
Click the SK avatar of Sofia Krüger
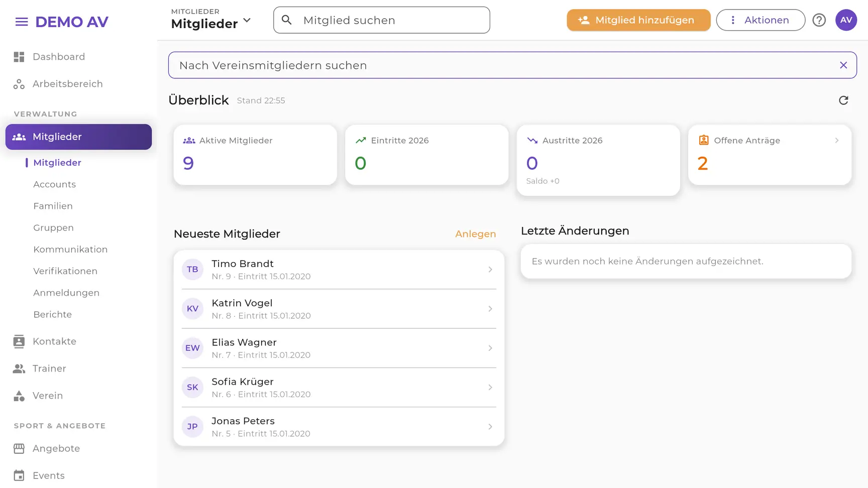(192, 387)
